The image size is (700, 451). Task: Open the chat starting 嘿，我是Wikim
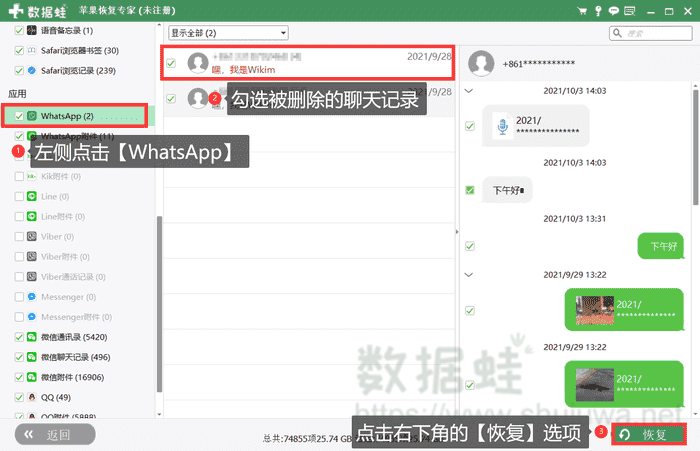308,63
